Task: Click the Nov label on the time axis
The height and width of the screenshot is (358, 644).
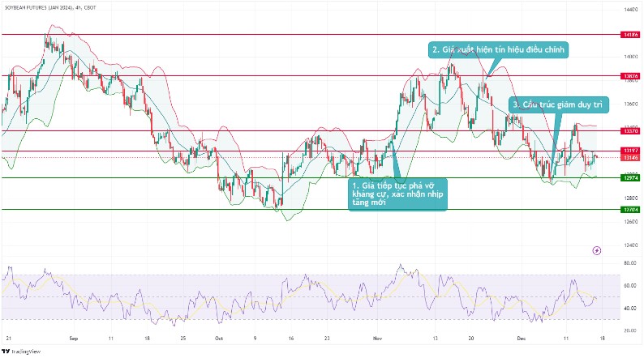Action: coord(376,337)
